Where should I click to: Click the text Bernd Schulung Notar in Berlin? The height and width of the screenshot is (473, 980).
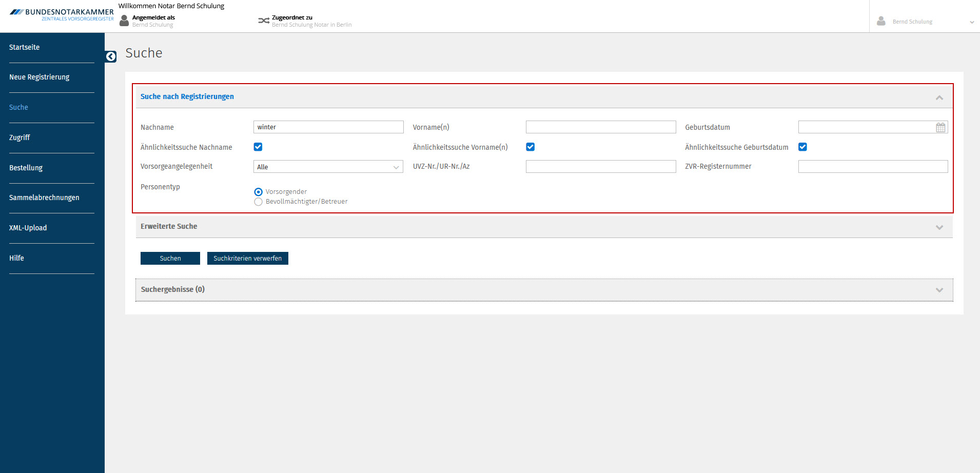312,25
